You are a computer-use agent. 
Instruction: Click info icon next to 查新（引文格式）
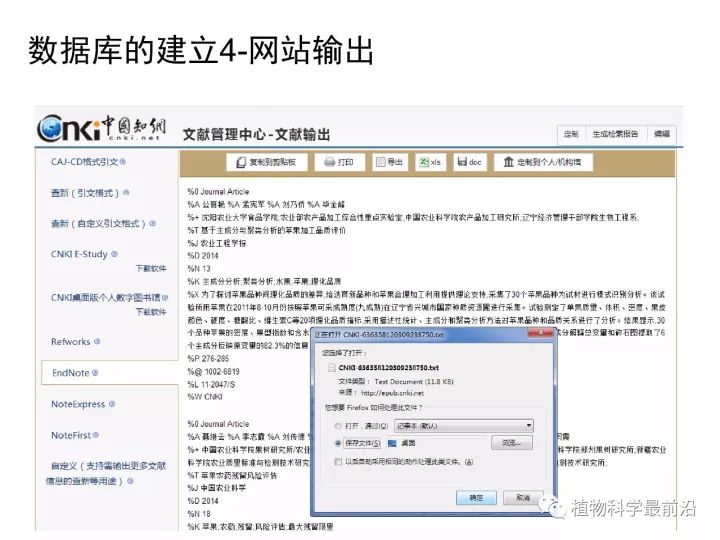126,192
